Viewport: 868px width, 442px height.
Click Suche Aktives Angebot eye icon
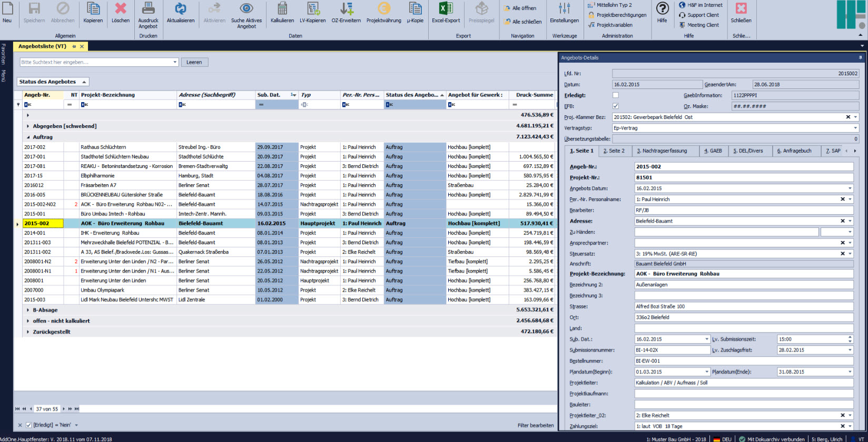246,9
